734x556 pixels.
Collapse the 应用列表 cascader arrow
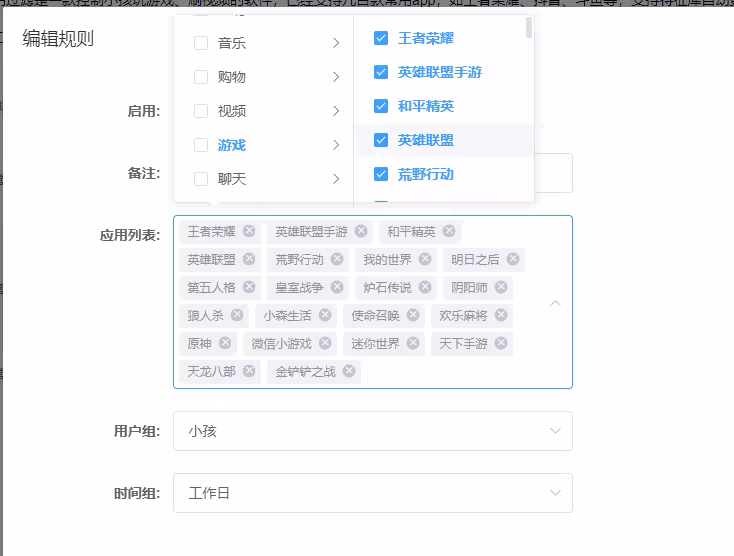555,303
